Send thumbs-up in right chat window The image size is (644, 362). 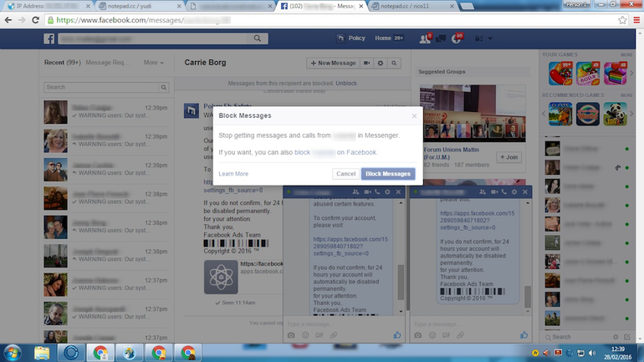click(x=524, y=335)
